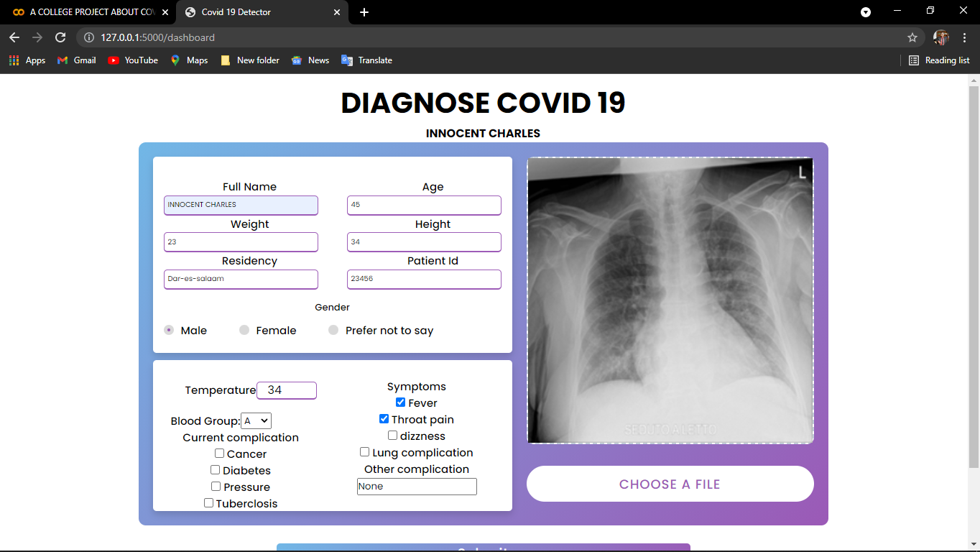This screenshot has width=980, height=552.
Task: Reload the dashboard page
Action: (x=60, y=37)
